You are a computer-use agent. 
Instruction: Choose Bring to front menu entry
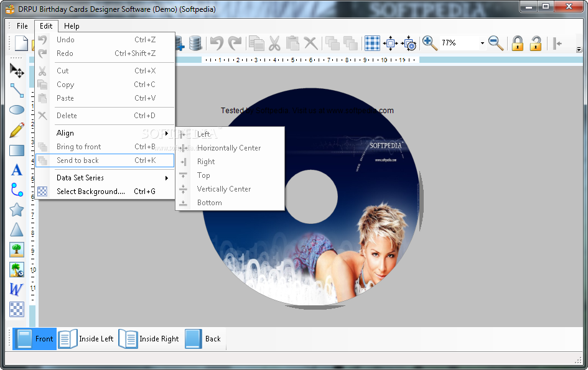[x=105, y=147]
